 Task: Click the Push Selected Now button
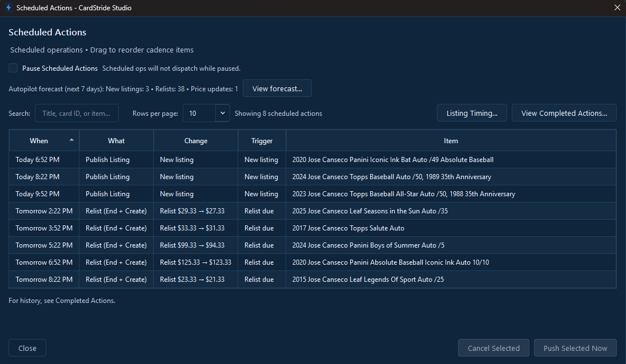[x=575, y=348]
